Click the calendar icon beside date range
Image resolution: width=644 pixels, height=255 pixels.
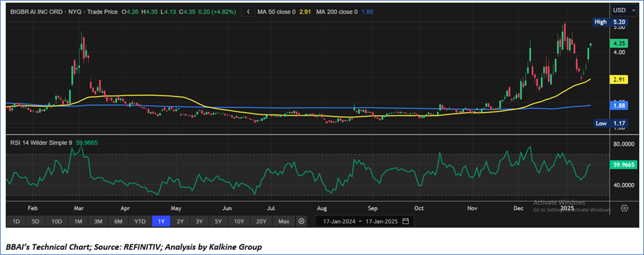tap(406, 221)
